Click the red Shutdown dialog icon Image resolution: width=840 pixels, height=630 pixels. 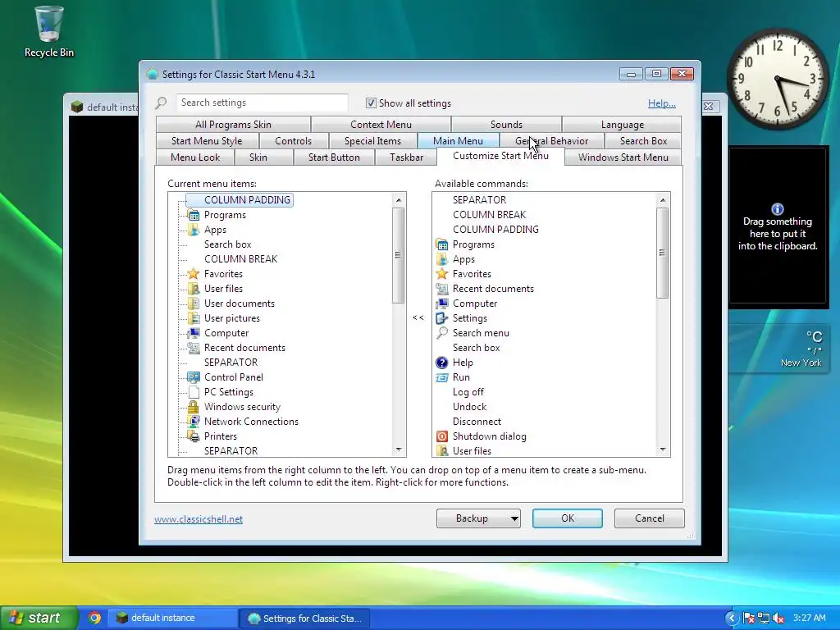442,436
